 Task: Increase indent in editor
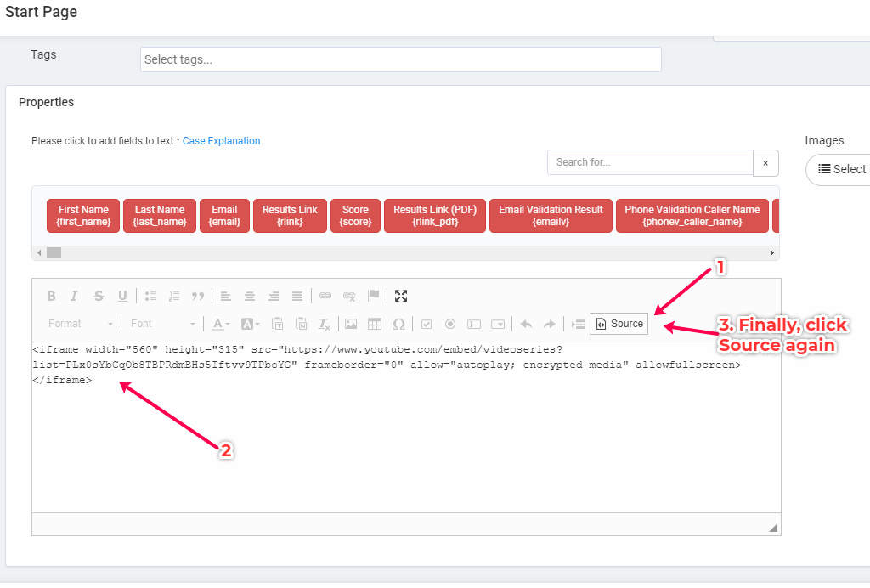coord(578,324)
